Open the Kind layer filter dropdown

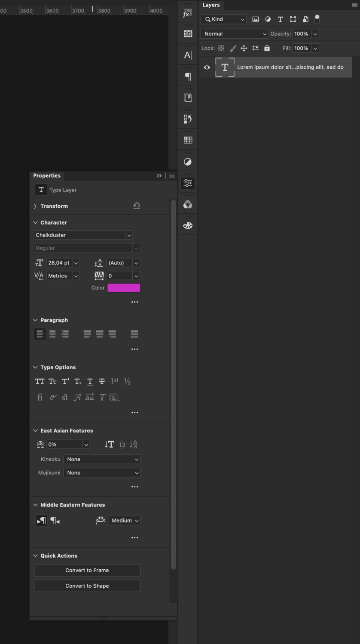(223, 19)
